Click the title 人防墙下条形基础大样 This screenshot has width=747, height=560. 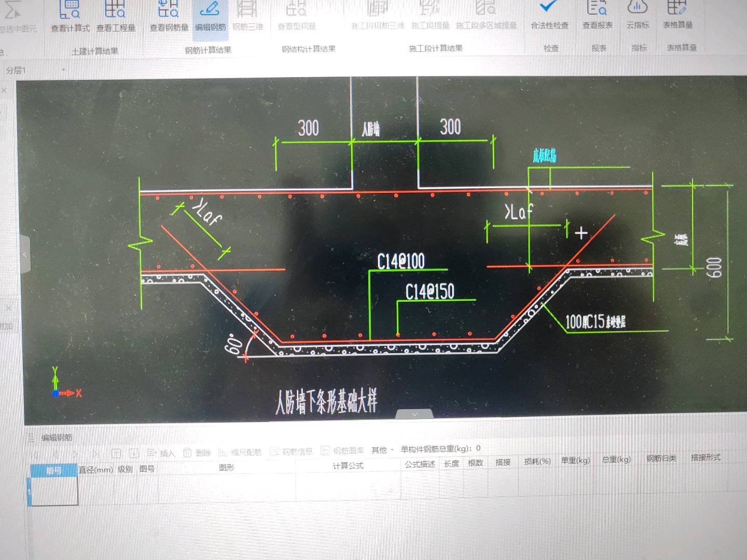pos(326,402)
